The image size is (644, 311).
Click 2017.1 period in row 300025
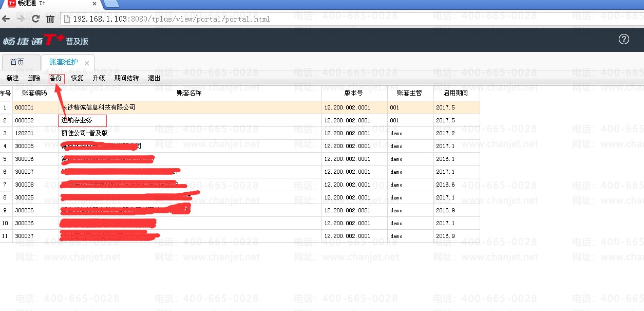445,197
